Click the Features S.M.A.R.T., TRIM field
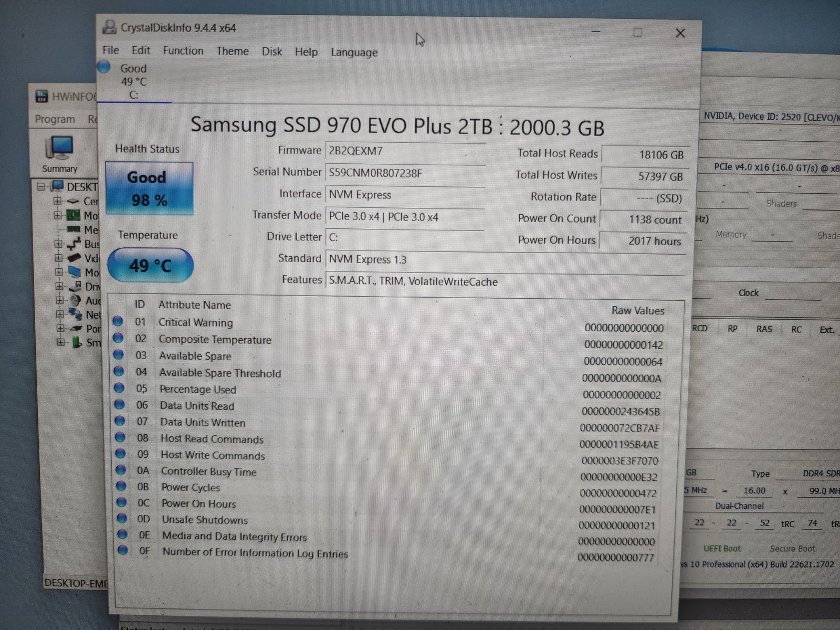 505,281
